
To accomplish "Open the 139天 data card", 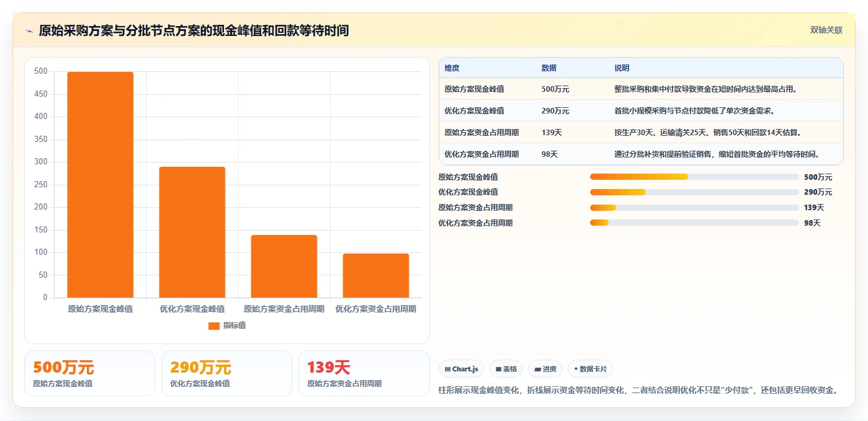I will (364, 373).
